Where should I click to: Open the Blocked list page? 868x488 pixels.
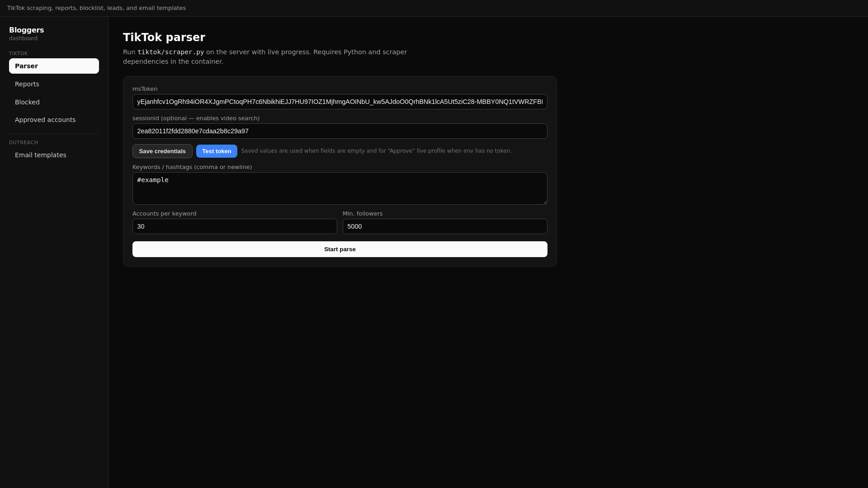(54, 102)
